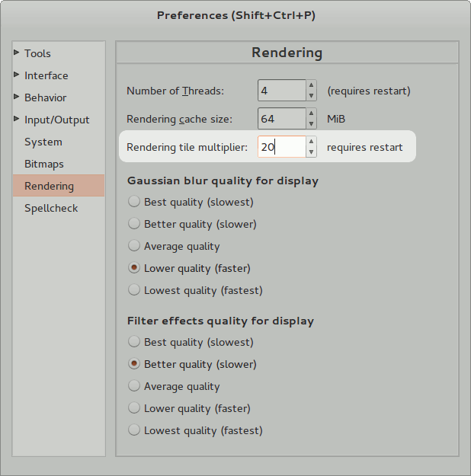Image resolution: width=471 pixels, height=476 pixels.
Task: Set Filter effects to Best quality
Action: pyautogui.click(x=134, y=342)
